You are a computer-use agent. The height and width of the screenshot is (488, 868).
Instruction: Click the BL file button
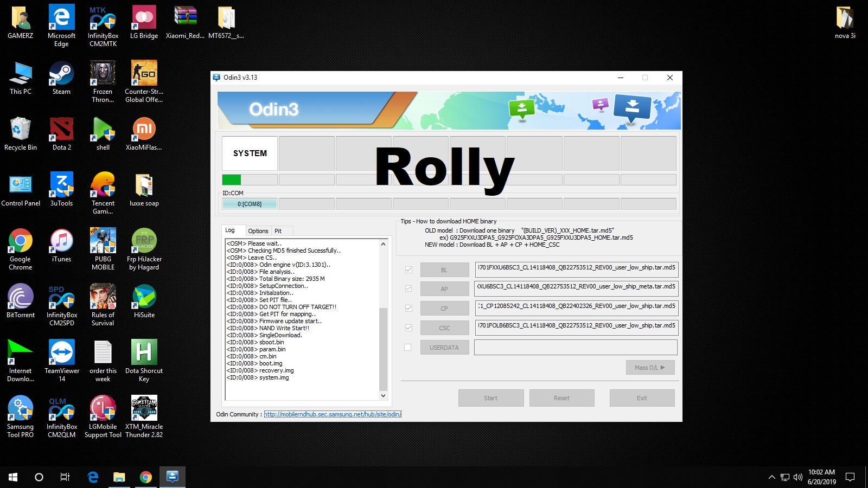[x=444, y=270]
